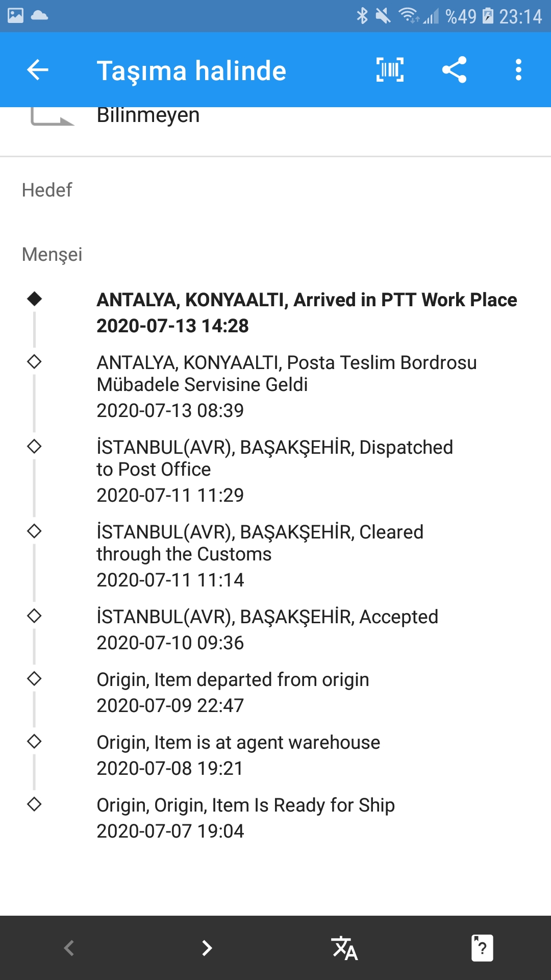Select the BAŞAKŞEHİR Accepted event
Screen dimensions: 551x980
point(267,629)
